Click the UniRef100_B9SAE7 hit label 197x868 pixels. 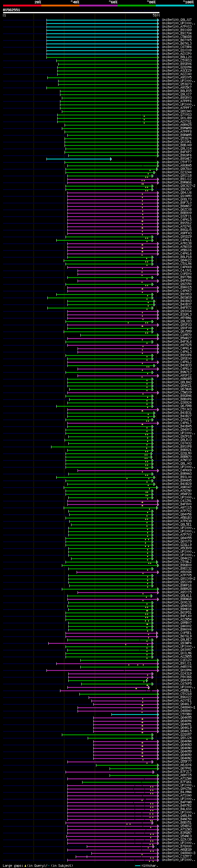177,159
